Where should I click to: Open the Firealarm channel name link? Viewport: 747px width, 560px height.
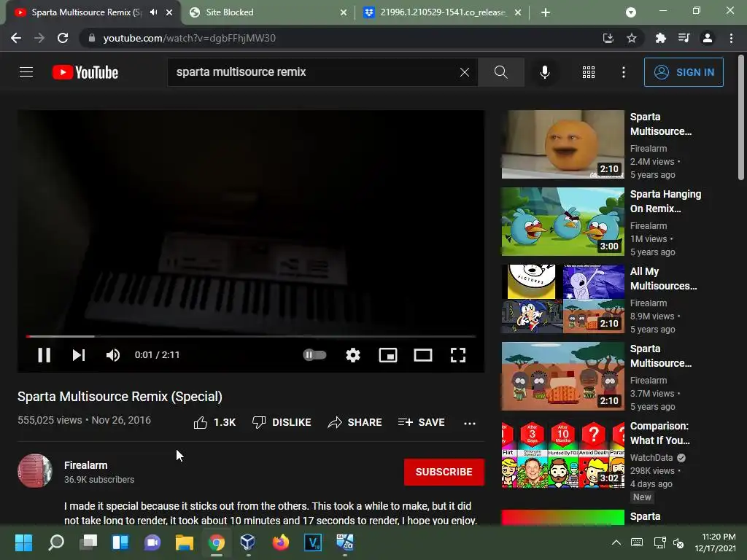(x=86, y=465)
